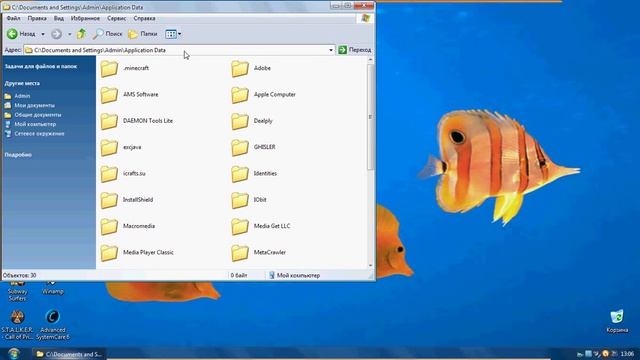Select the Adobe folder icon

tap(240, 69)
